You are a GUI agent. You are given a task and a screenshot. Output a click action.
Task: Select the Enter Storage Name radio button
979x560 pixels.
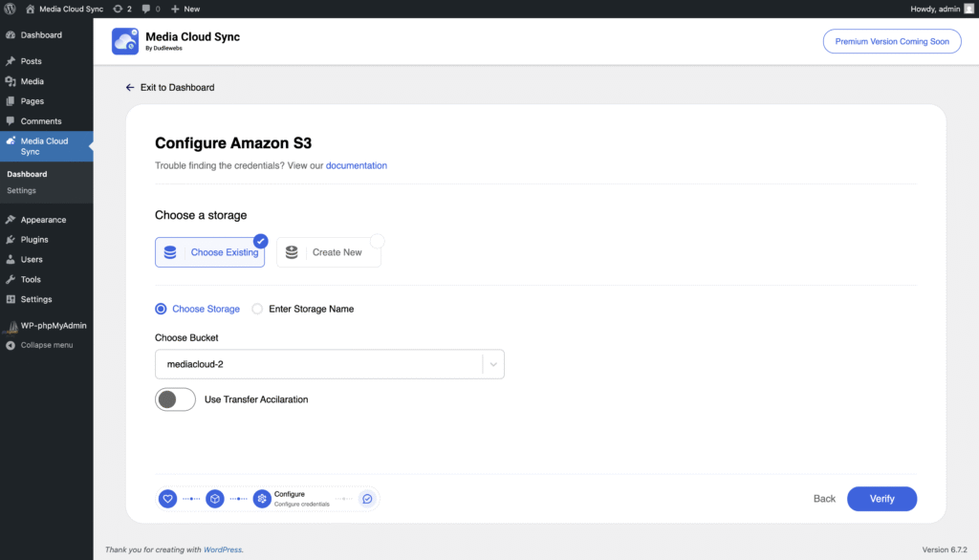pyautogui.click(x=257, y=309)
